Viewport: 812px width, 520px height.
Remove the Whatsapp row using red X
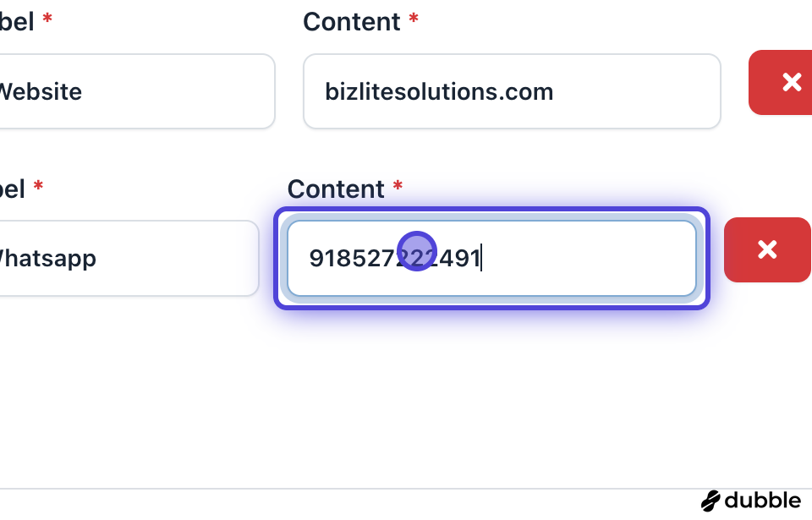[x=766, y=249]
